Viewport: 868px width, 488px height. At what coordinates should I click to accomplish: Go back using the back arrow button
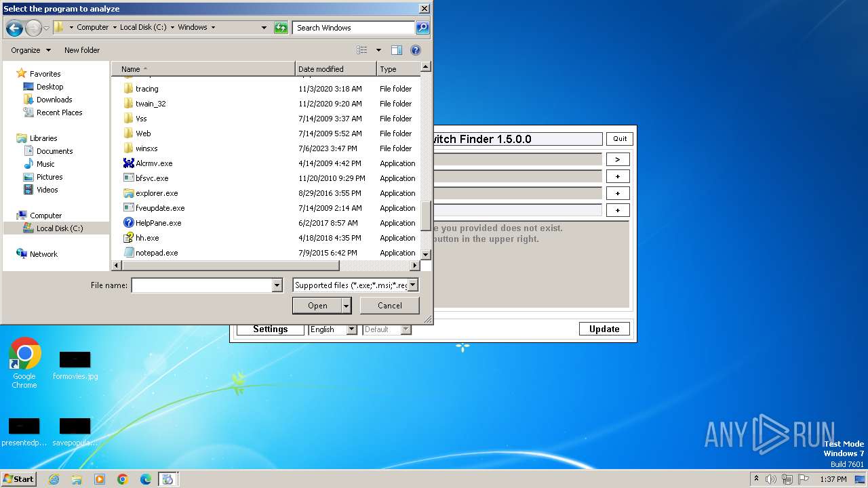pos(14,28)
